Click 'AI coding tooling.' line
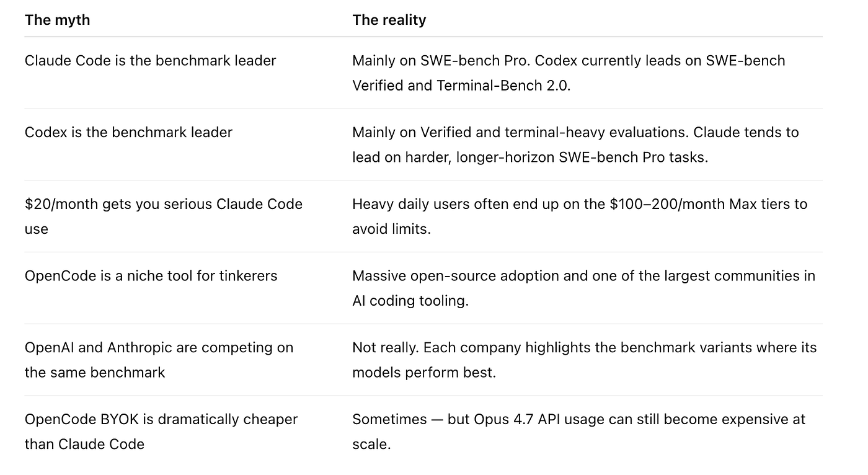Image resolution: width=868 pixels, height=475 pixels. tap(410, 301)
